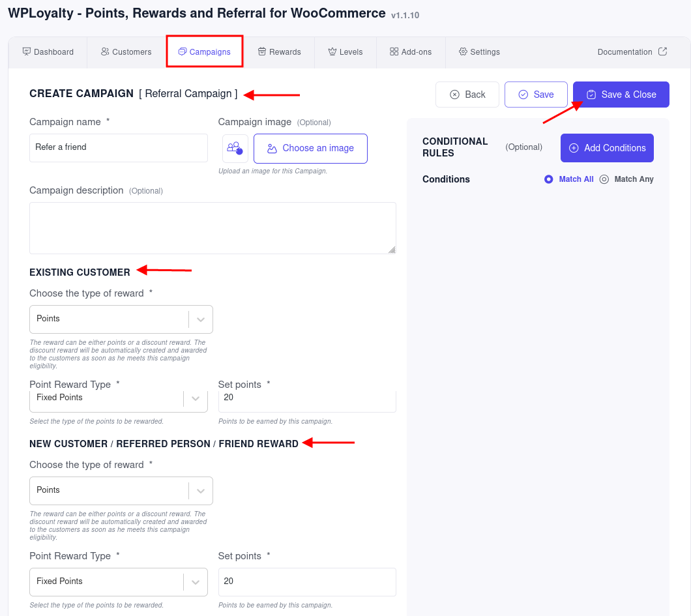
Task: Click the Documentation external-link icon
Action: (x=663, y=51)
